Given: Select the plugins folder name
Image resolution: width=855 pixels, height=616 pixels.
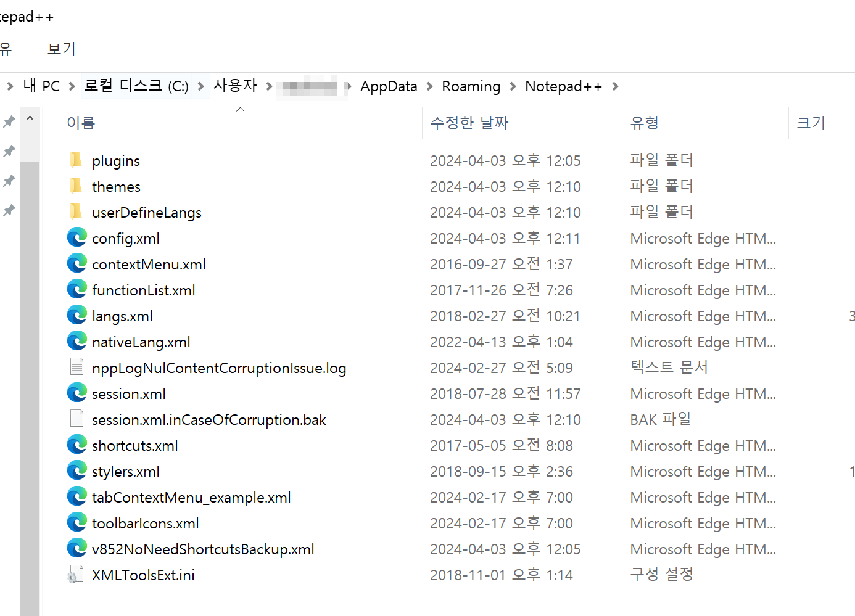Looking at the screenshot, I should tap(116, 161).
